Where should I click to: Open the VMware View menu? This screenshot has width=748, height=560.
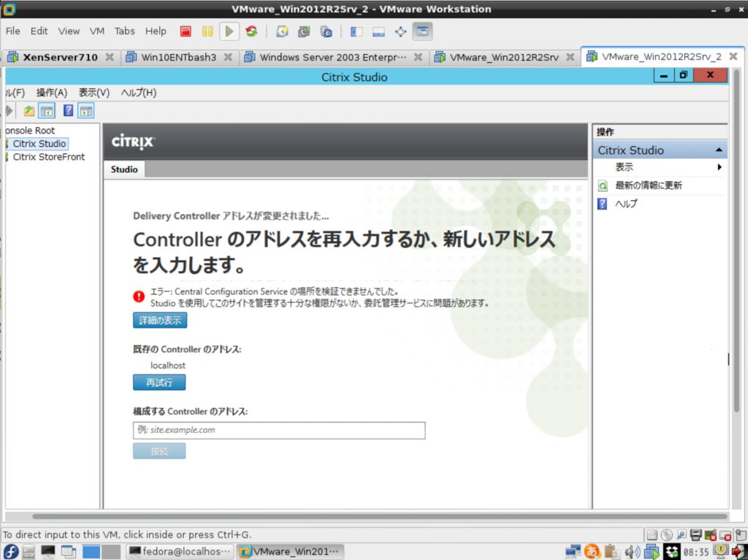69,31
